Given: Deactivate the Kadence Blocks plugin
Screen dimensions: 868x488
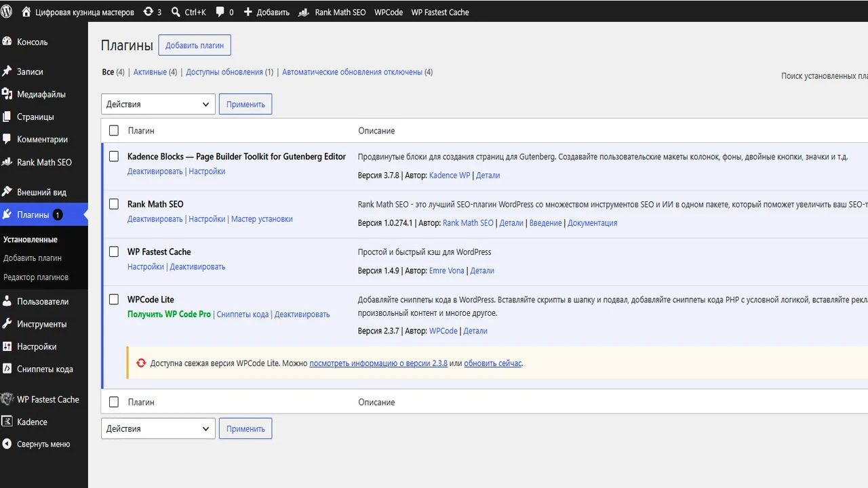Looking at the screenshot, I should click(155, 171).
